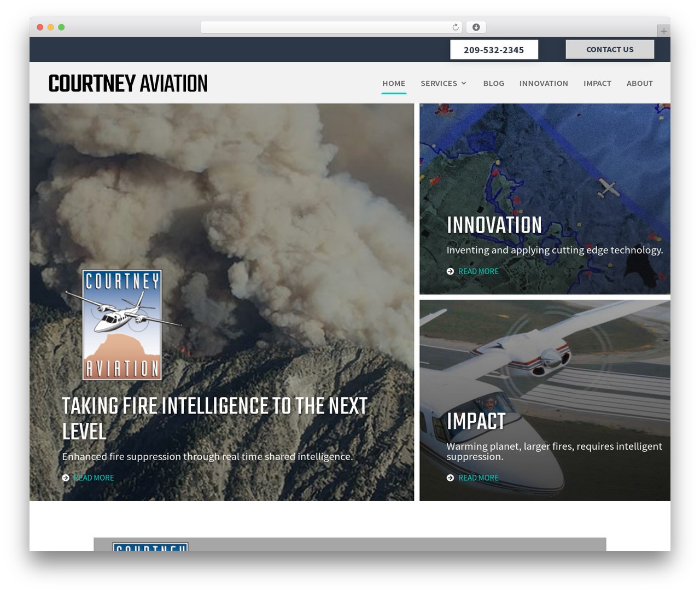Click the macOS yellow minimize window button
700x593 pixels.
[x=50, y=27]
